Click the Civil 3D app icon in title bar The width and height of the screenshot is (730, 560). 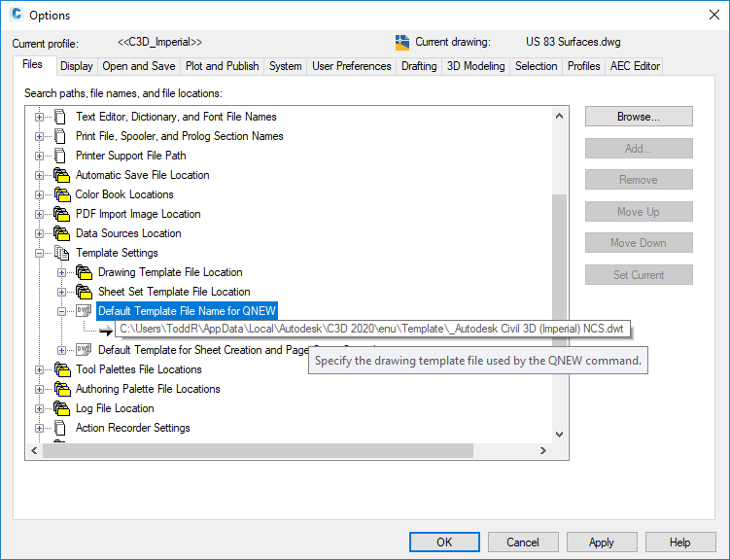pos(17,15)
